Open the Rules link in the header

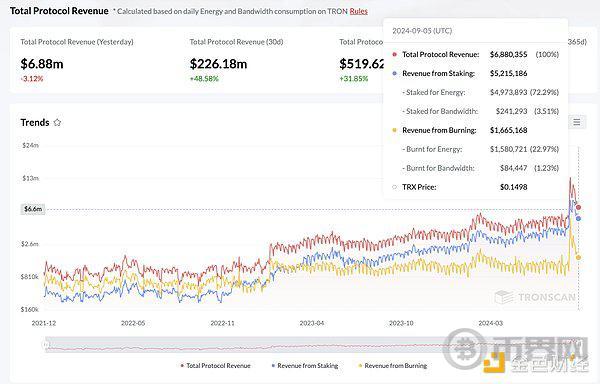(x=359, y=11)
